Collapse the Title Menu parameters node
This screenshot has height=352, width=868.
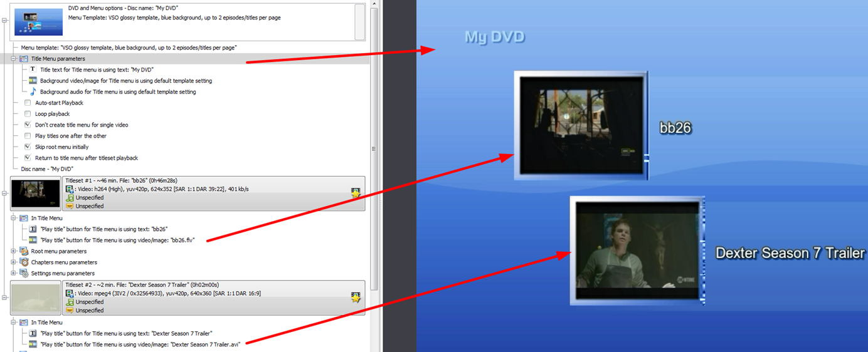tap(14, 59)
